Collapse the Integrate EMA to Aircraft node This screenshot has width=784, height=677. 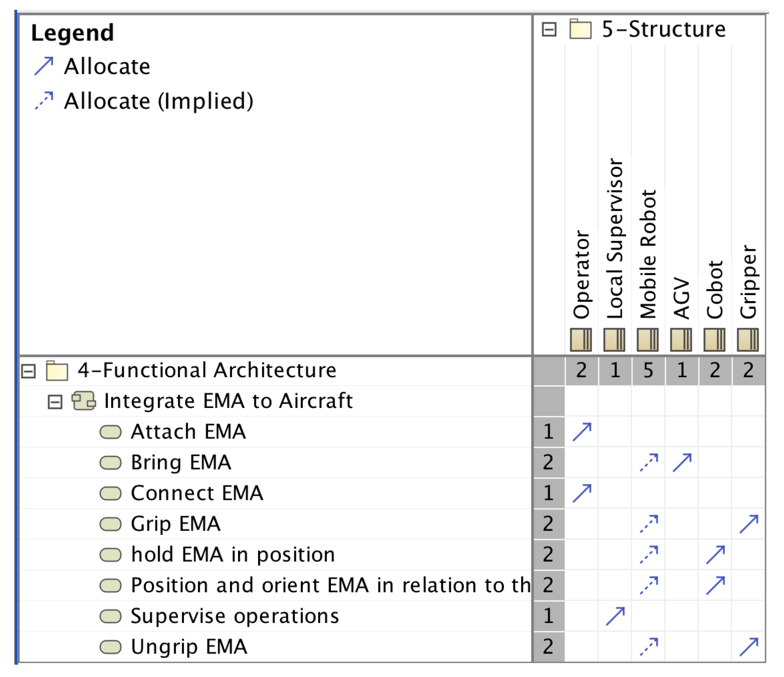[55, 402]
